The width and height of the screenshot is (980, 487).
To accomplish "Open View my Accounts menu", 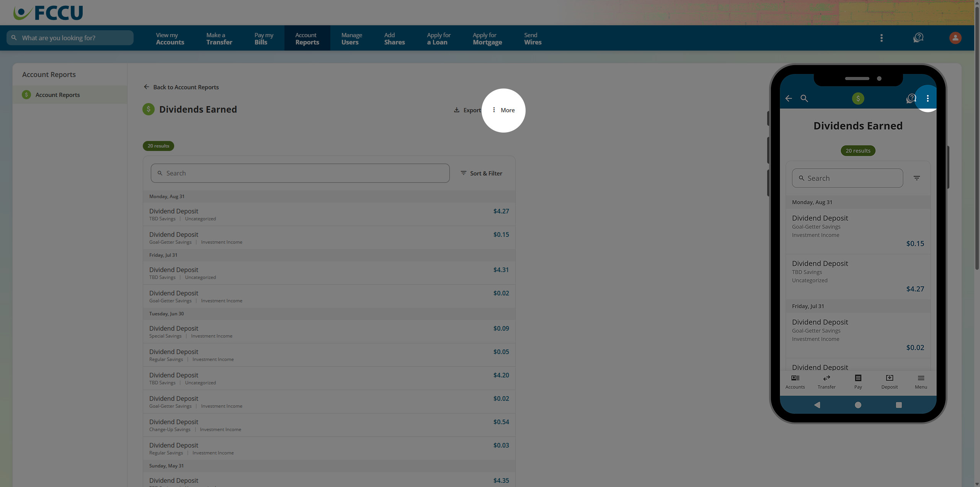I will pos(170,38).
